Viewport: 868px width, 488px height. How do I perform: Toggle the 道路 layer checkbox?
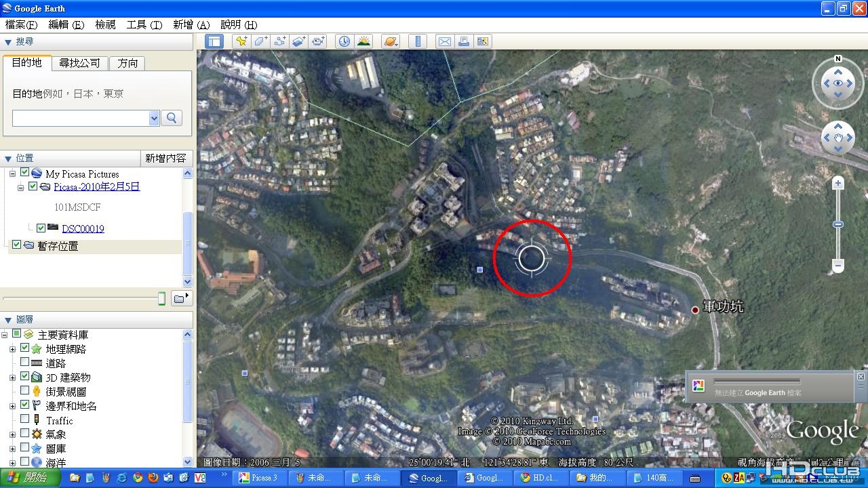click(24, 363)
